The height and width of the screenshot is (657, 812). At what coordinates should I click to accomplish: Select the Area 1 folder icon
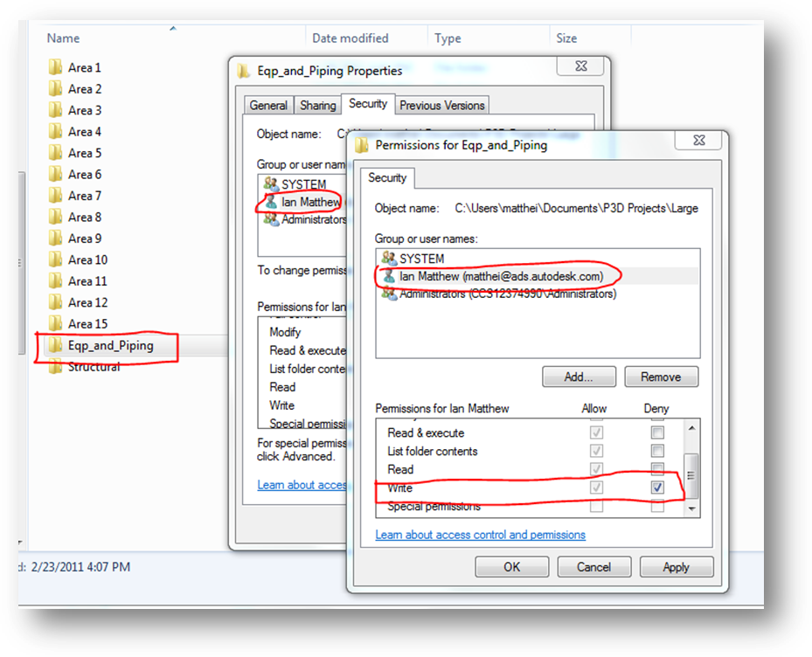(55, 67)
